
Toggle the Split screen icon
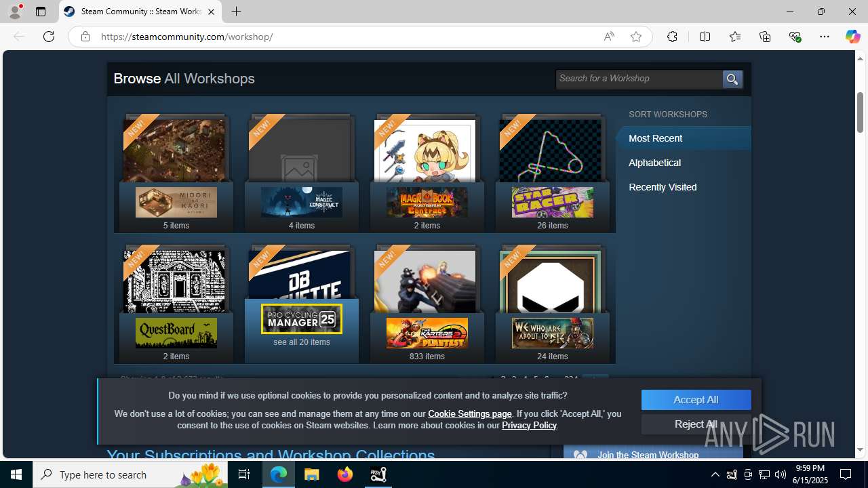click(x=705, y=37)
